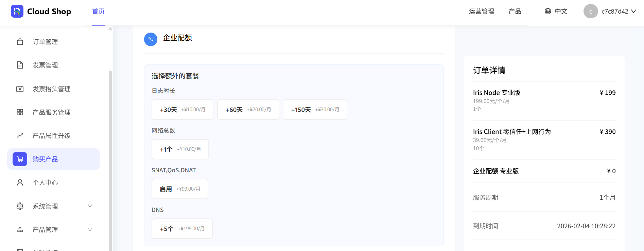Image resolution: width=644 pixels, height=251 pixels.
Task: Click the order management bag icon
Action: [x=20, y=42]
